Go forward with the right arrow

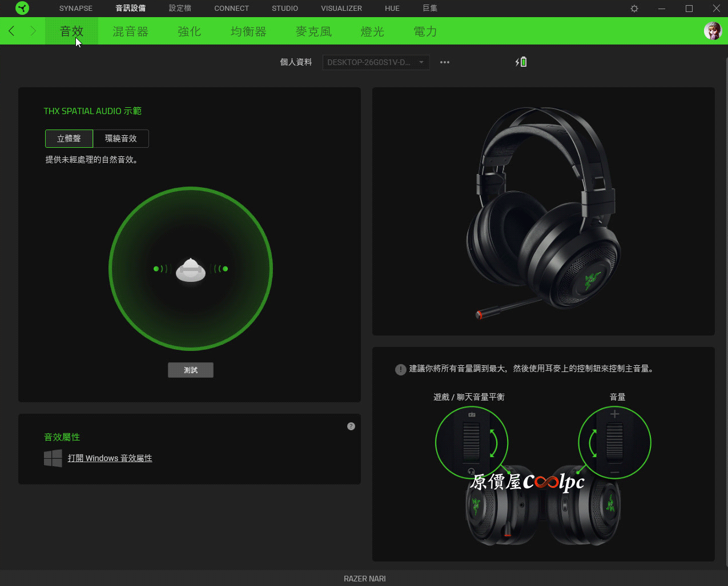point(33,31)
